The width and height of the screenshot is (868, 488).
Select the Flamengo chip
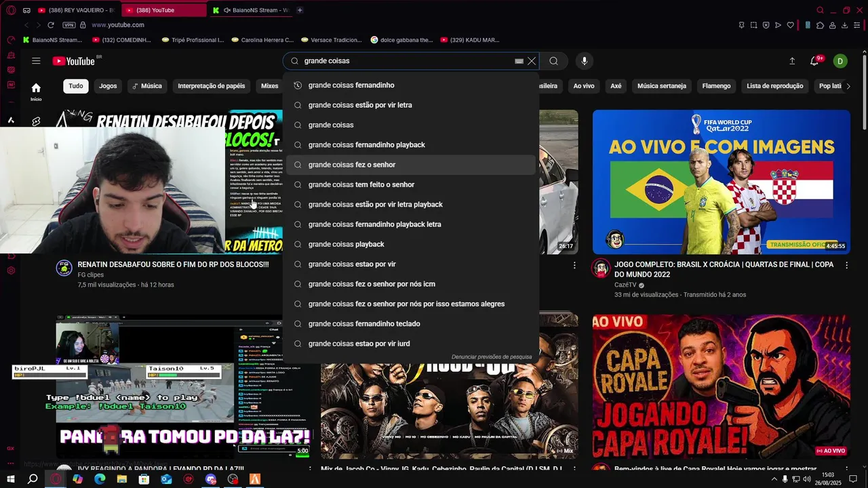tap(716, 86)
